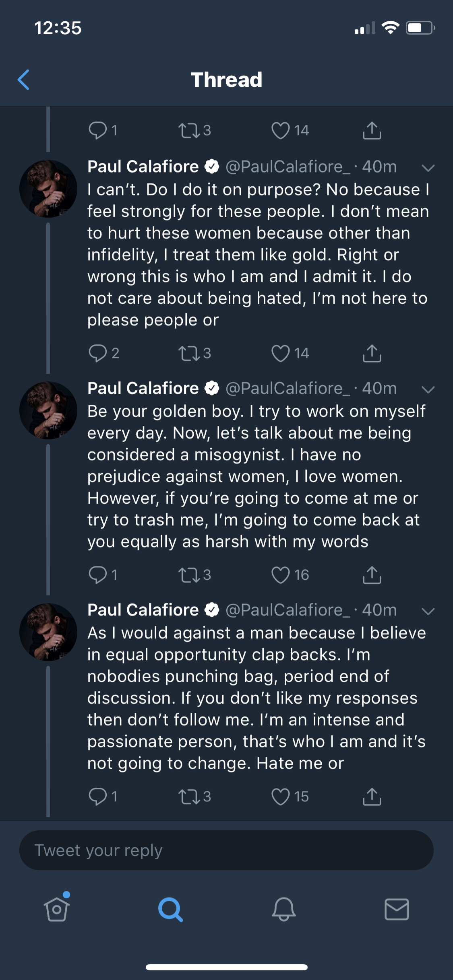Like the "Be your golden boy" tweet
The height and width of the screenshot is (980, 453).
coord(281,575)
